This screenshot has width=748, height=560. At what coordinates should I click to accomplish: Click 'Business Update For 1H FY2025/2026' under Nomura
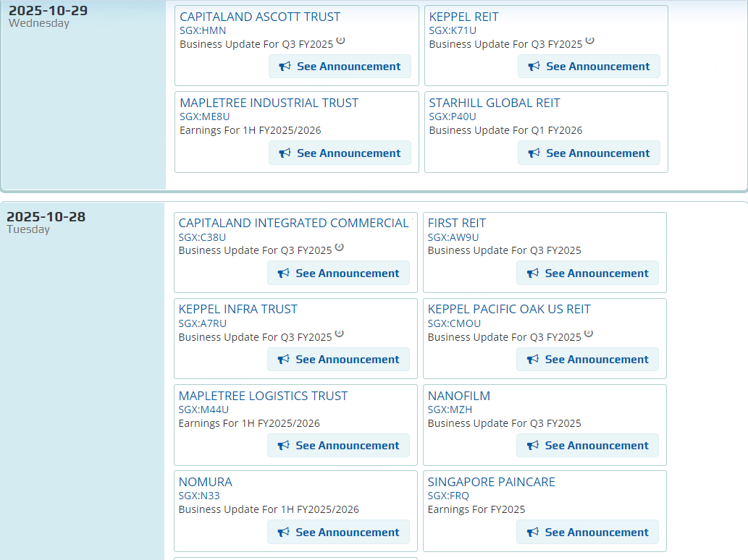(x=269, y=509)
